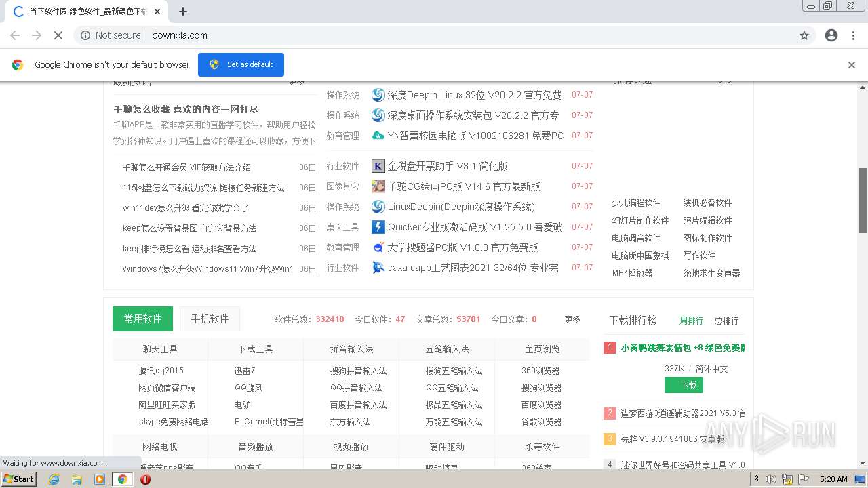Image resolution: width=868 pixels, height=488 pixels.
Task: Click the Set as default button
Action: (241, 64)
